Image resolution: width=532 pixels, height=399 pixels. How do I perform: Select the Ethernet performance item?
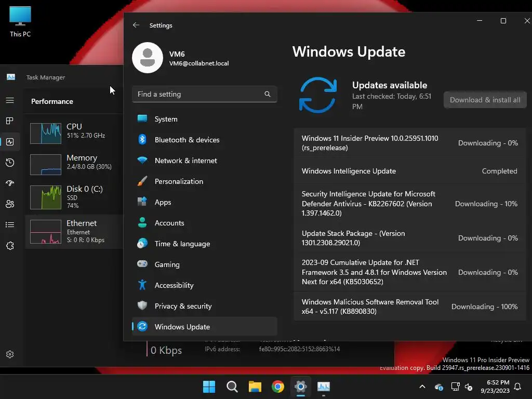click(74, 231)
